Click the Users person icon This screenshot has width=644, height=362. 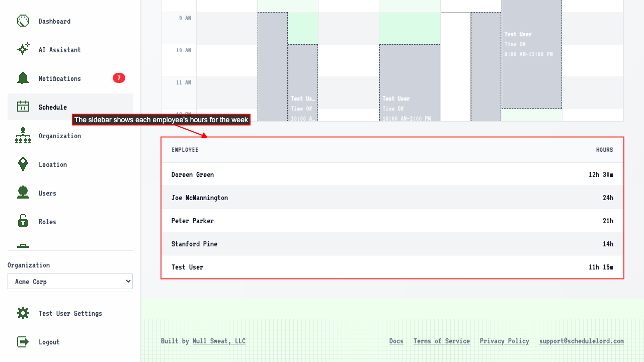23,193
